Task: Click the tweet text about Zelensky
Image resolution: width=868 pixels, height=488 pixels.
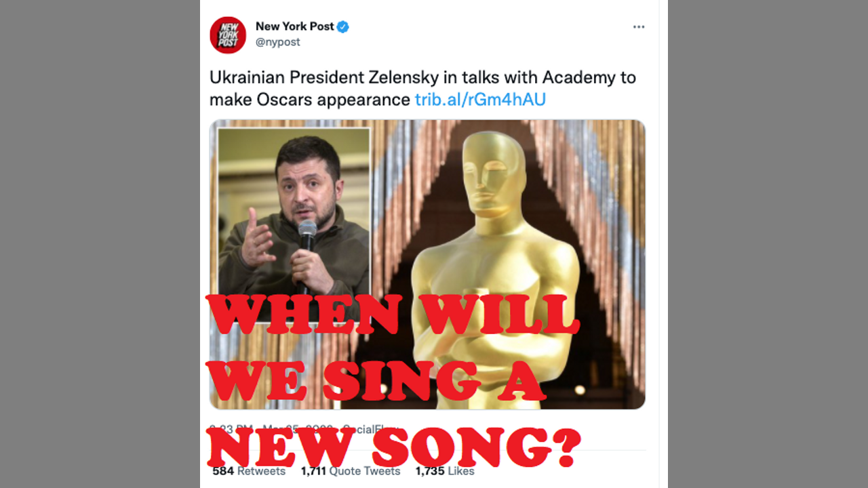Action: pyautogui.click(x=422, y=89)
